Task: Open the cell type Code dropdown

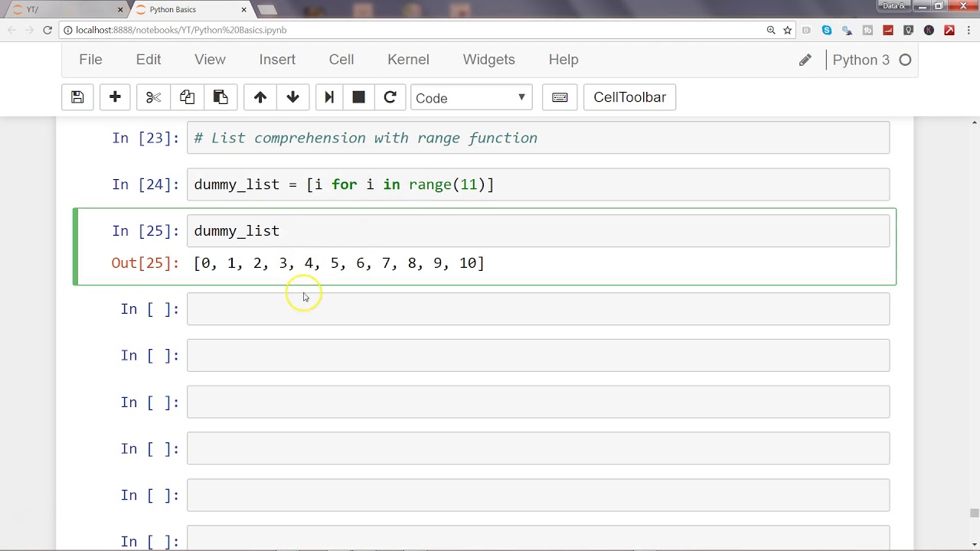Action: (471, 97)
